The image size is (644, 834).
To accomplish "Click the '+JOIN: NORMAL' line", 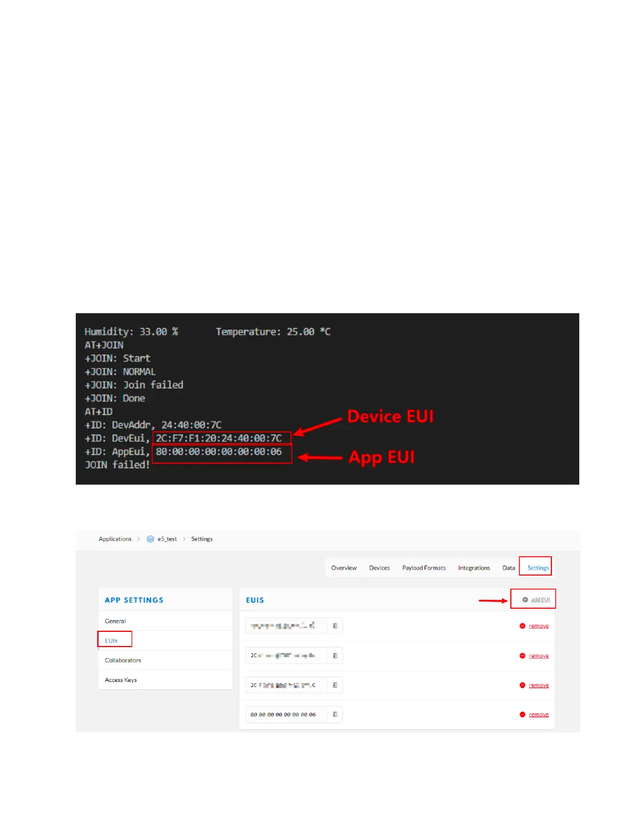I will [120, 372].
